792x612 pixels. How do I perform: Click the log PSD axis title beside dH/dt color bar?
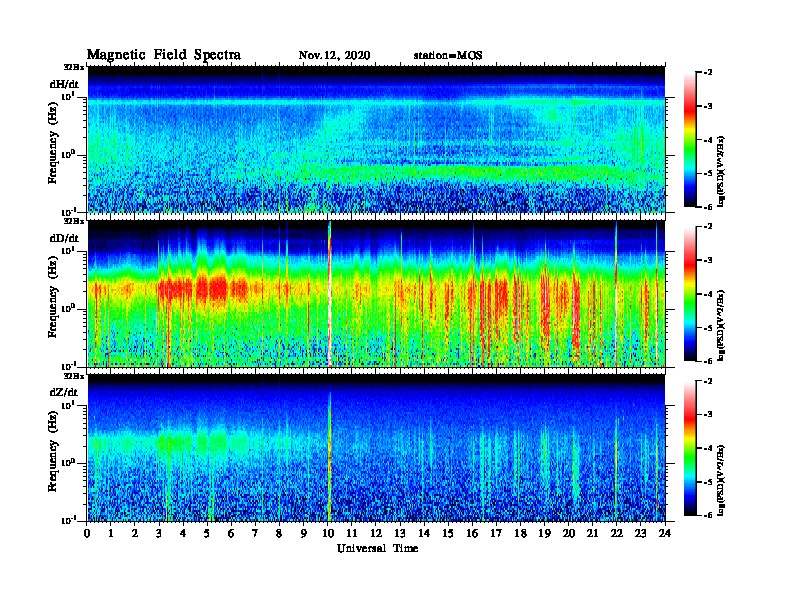tap(721, 171)
